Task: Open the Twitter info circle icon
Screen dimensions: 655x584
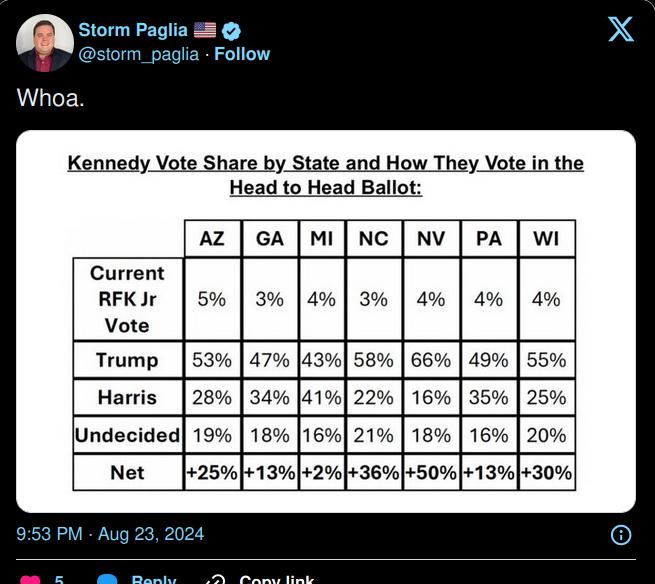Action: [x=620, y=534]
